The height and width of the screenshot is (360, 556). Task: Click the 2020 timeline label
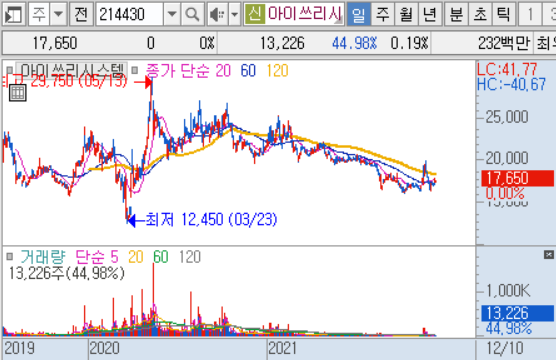coord(105,348)
